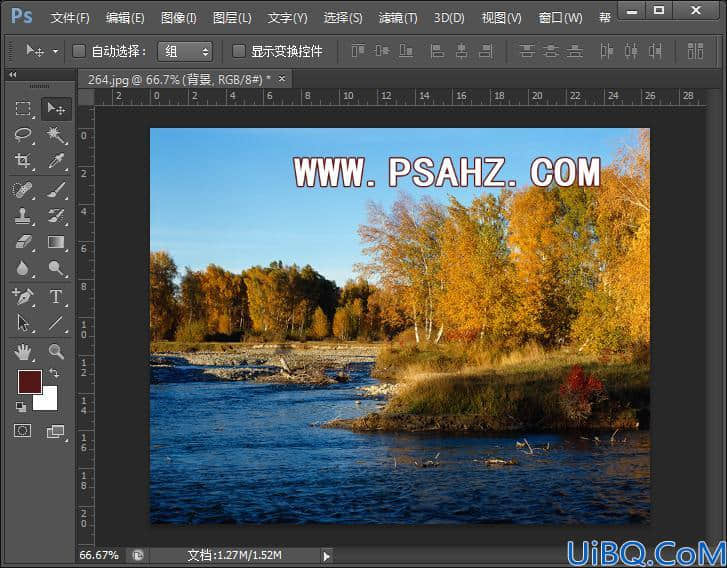727x568 pixels.
Task: Open the 图像(I) menu
Action: pos(179,18)
